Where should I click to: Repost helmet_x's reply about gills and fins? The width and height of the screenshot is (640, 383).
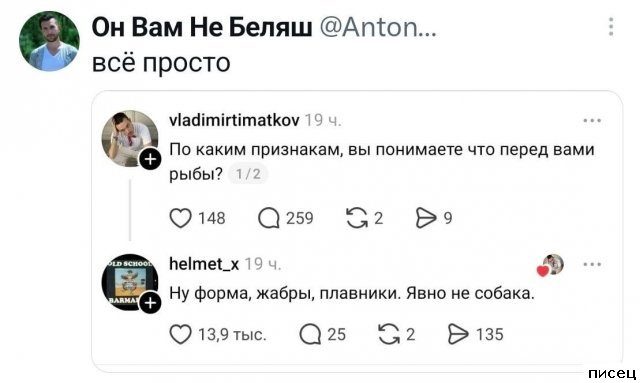point(389,334)
